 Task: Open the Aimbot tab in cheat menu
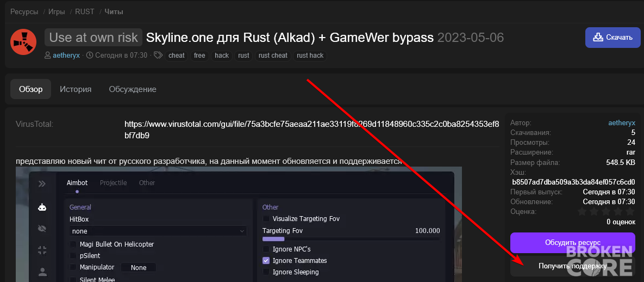point(77,183)
